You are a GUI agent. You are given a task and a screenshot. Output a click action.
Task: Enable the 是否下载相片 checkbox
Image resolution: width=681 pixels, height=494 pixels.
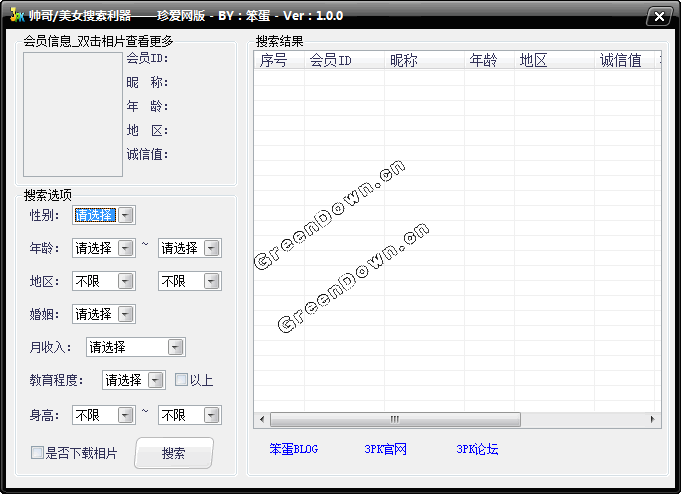[x=37, y=453]
